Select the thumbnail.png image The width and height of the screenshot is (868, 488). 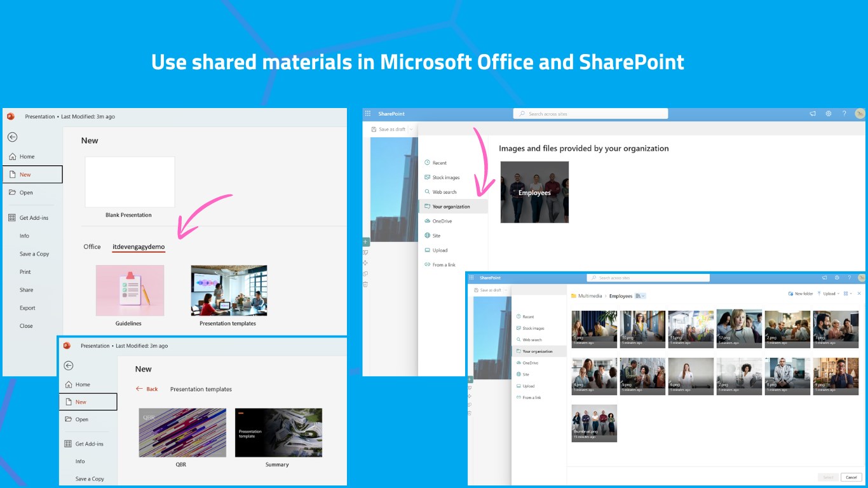pos(594,423)
